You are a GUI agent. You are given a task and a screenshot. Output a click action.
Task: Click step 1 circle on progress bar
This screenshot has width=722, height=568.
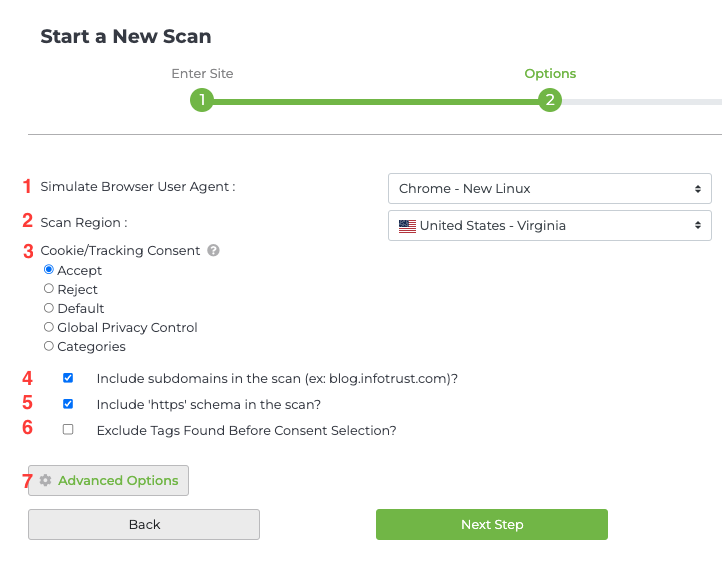pyautogui.click(x=202, y=100)
